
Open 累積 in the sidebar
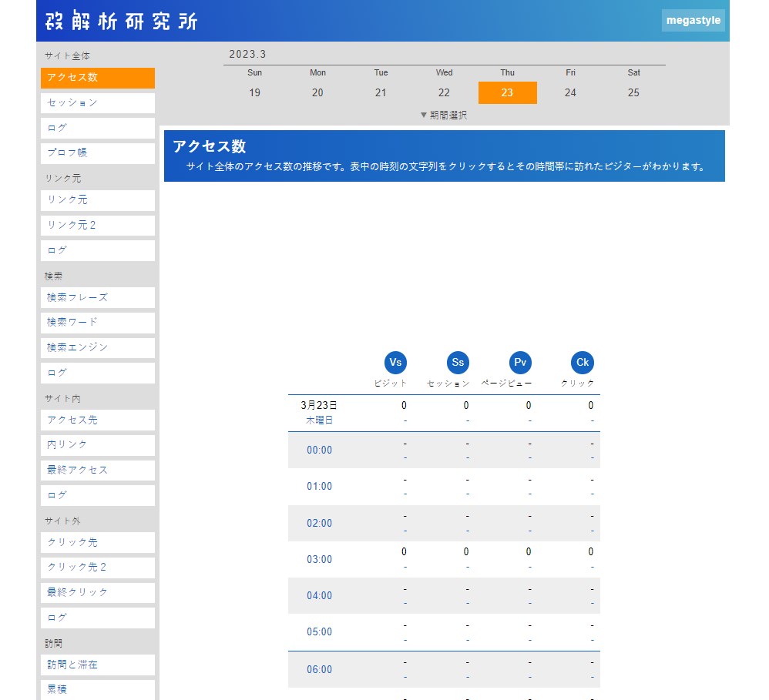click(98, 690)
